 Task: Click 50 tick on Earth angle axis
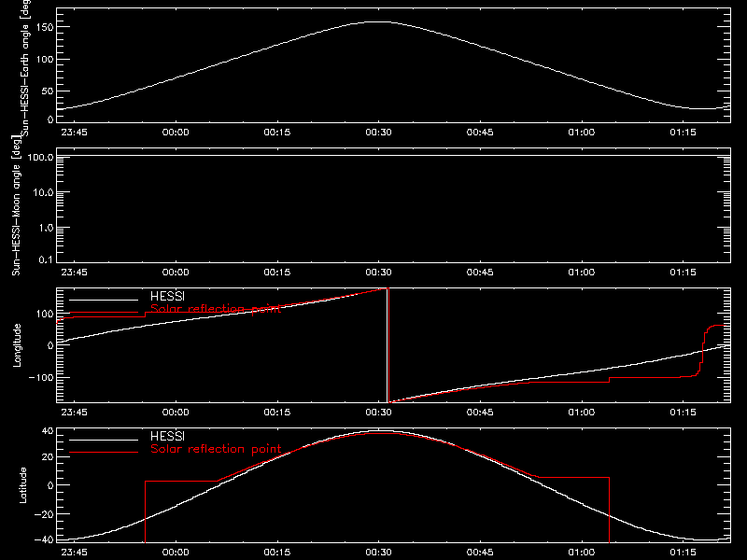pyautogui.click(x=48, y=91)
